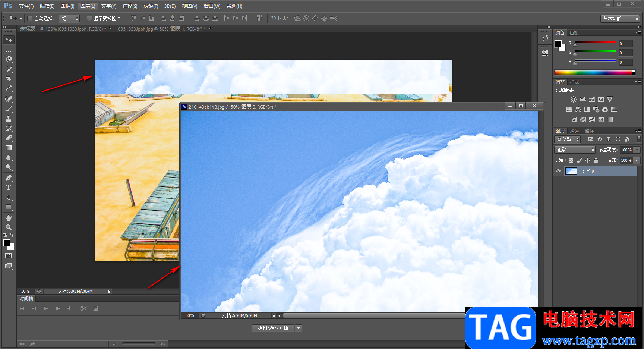Hide 图层 0 with the eye icon
644x349 pixels.
558,171
